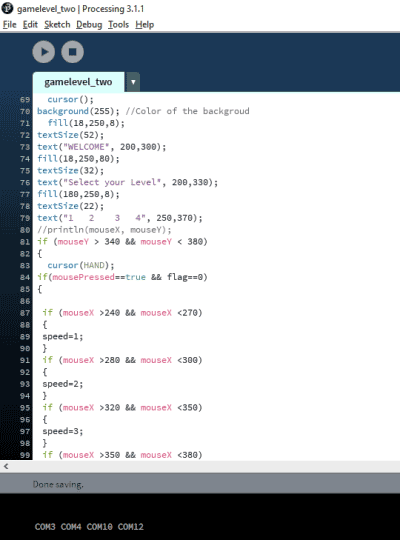Stop the running sketch
The width and height of the screenshot is (400, 540).
point(72,52)
